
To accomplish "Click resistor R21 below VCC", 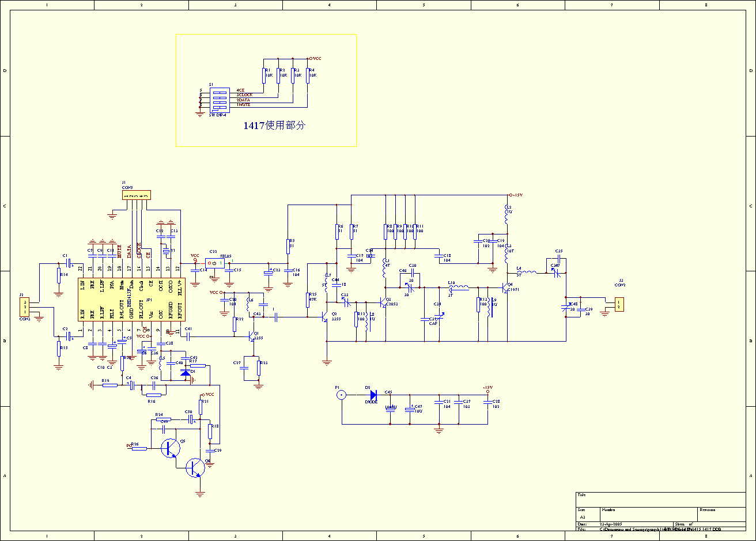I will tap(201, 407).
